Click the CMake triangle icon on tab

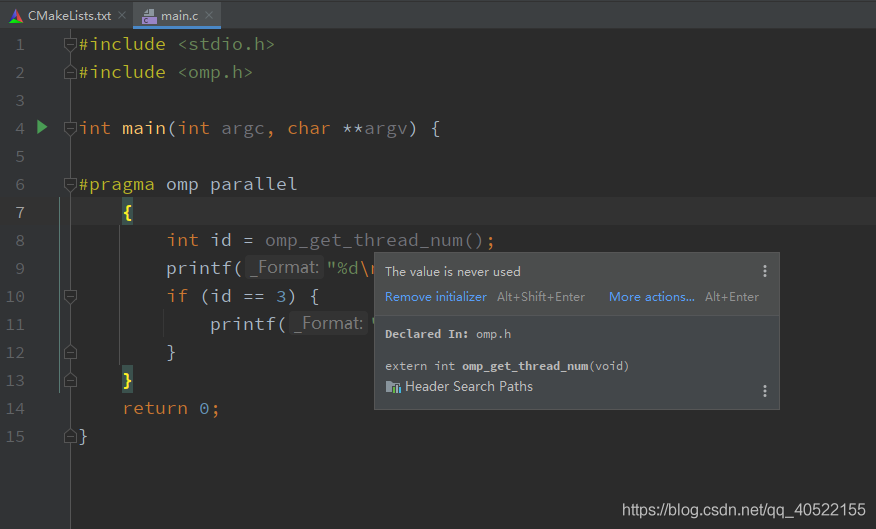[15, 16]
